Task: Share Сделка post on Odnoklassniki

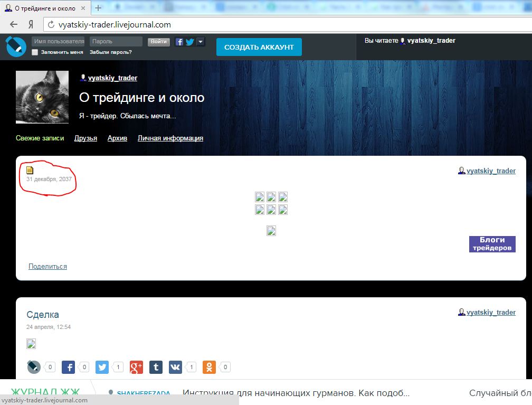Action: point(210,367)
